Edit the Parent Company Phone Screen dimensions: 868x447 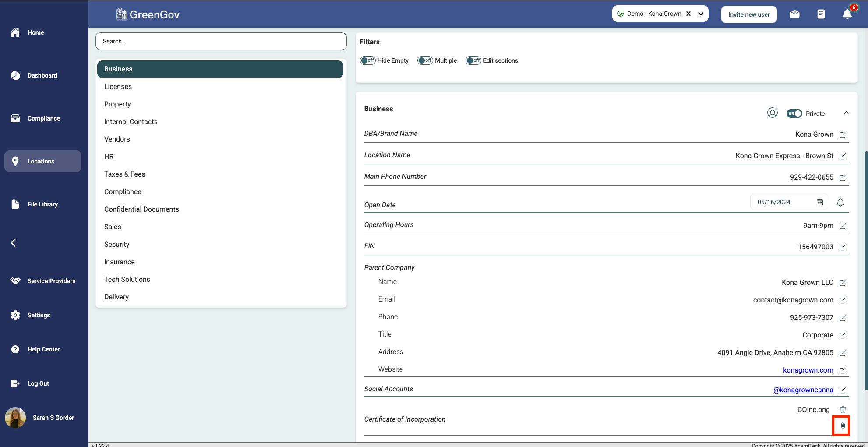843,318
